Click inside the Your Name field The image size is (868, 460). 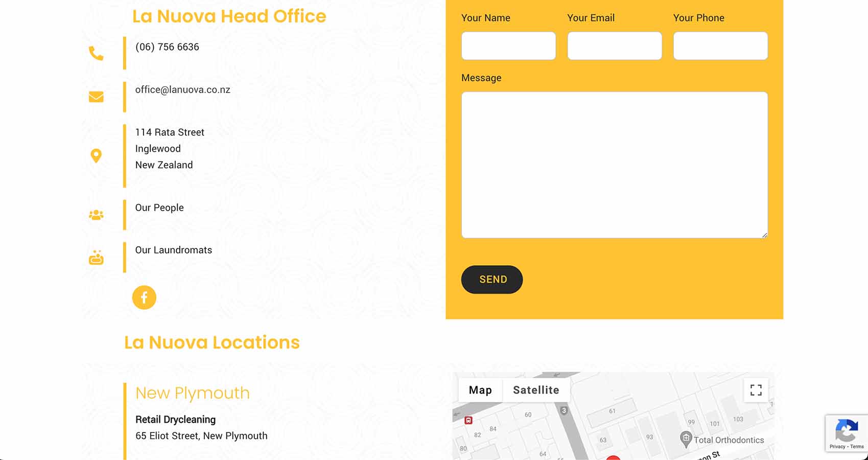[508, 45]
